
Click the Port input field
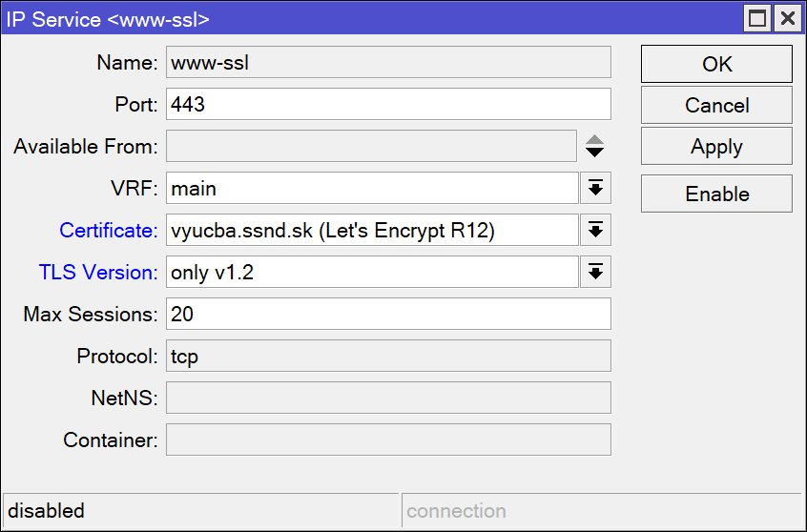(387, 104)
